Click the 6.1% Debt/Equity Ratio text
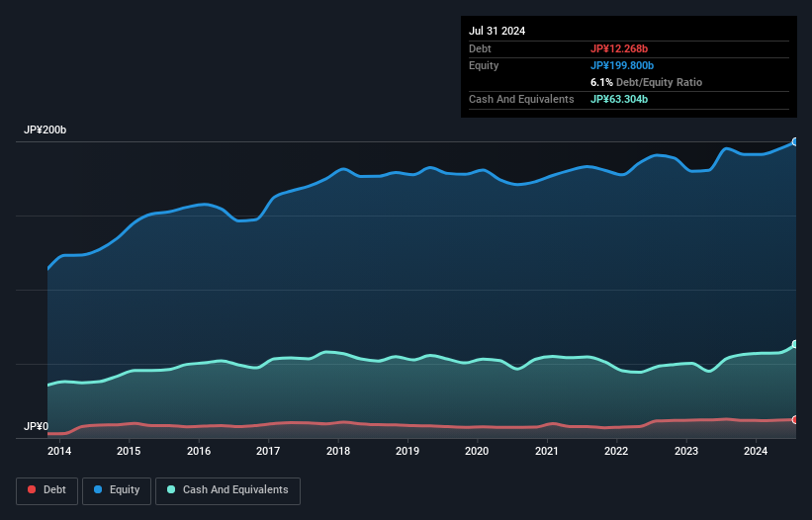The image size is (812, 520). pyautogui.click(x=646, y=82)
